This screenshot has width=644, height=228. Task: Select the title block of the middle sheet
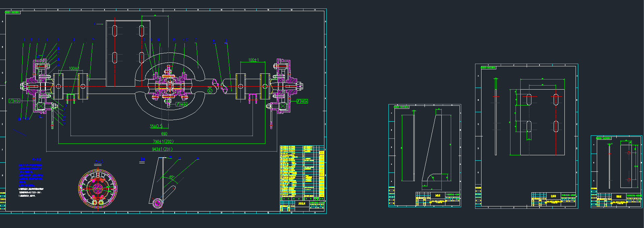[554, 199]
